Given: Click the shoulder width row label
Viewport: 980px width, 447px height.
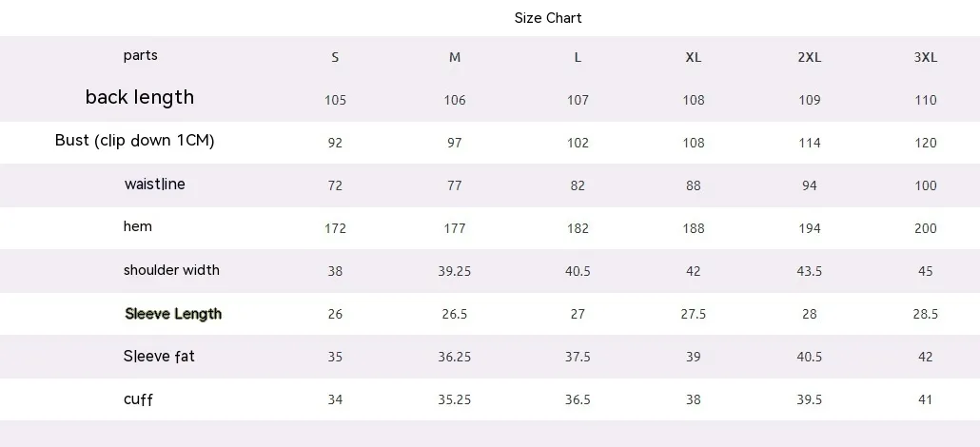Looking at the screenshot, I should (171, 270).
